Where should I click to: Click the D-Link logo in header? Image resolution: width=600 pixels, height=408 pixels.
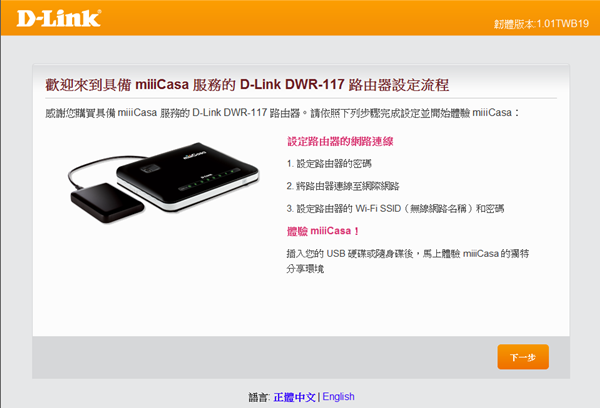click(x=59, y=18)
